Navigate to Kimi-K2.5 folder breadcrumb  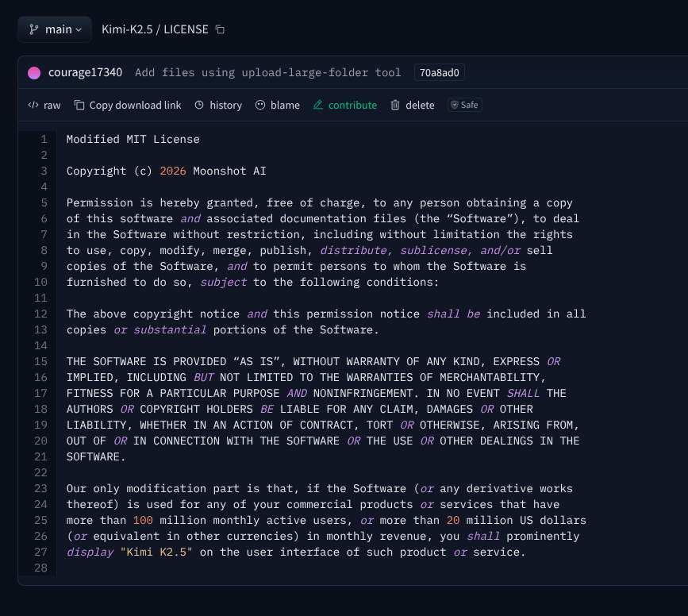tap(126, 29)
